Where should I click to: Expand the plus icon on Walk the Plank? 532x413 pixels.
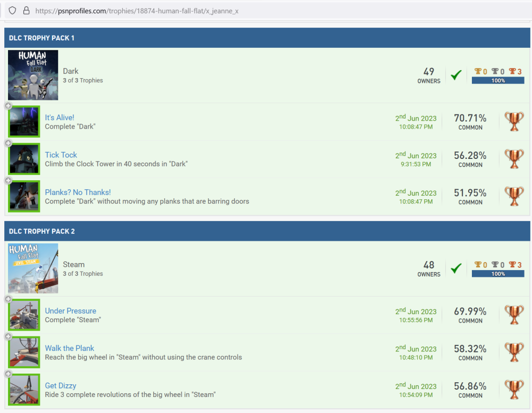[x=9, y=337]
